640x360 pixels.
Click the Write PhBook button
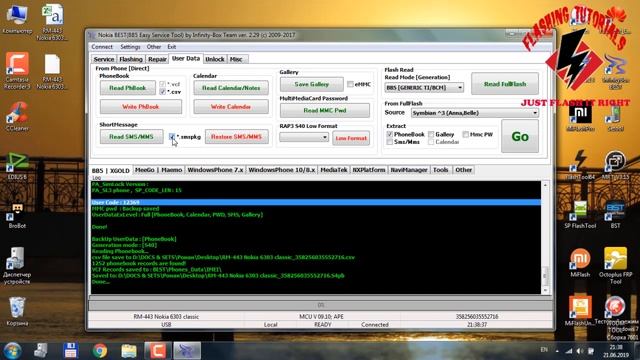pos(141,107)
